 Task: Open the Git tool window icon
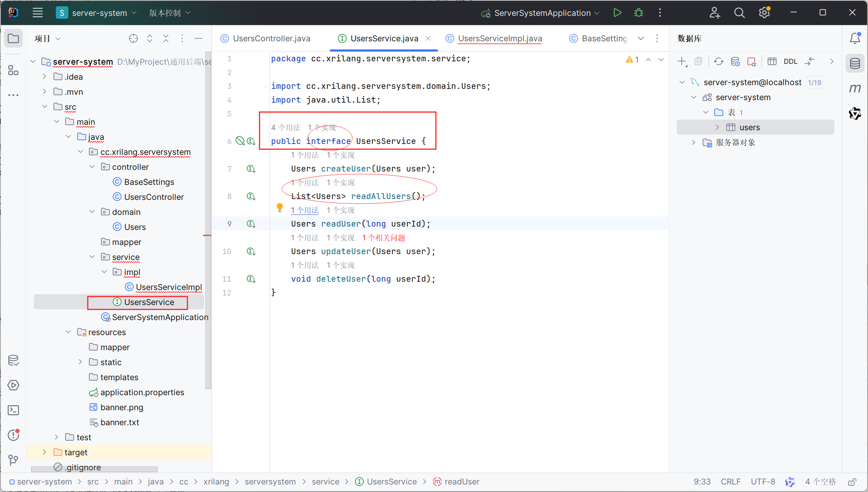(13, 460)
